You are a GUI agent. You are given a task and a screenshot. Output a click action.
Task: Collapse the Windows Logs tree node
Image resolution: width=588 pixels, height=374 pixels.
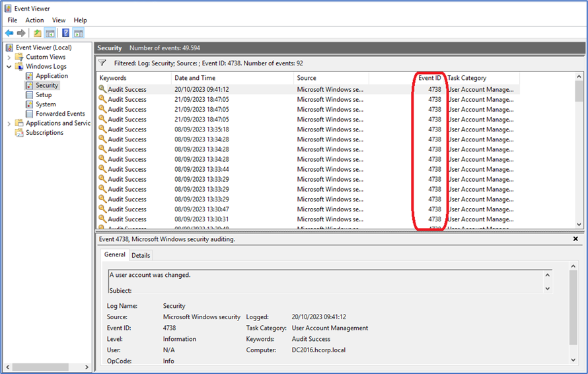(9, 67)
